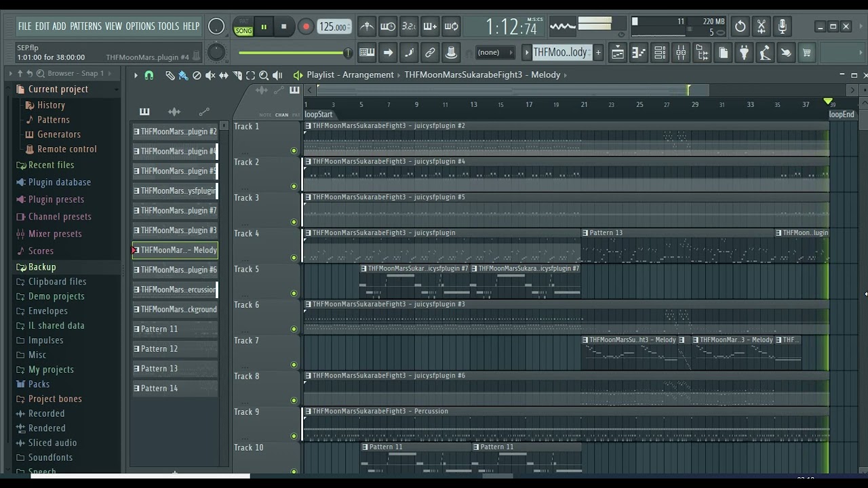The image size is (868, 488).
Task: Open the plugin picker plug icon
Action: coord(744,52)
